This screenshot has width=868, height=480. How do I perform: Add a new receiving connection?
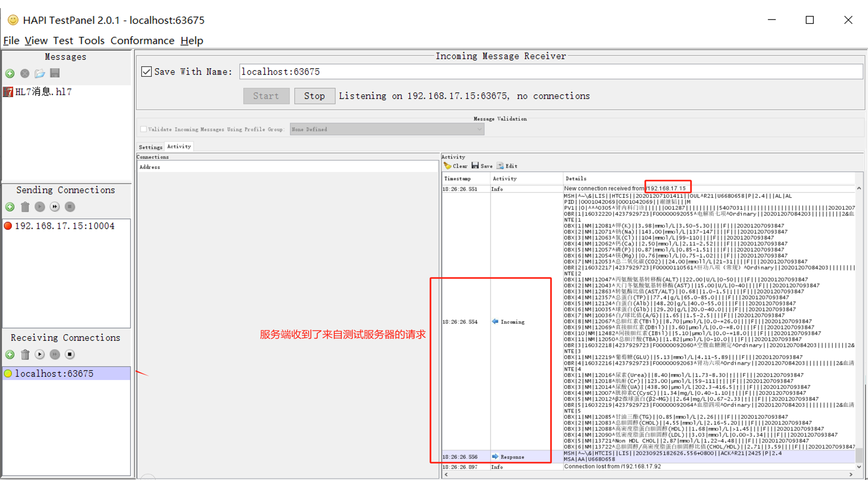click(x=10, y=355)
